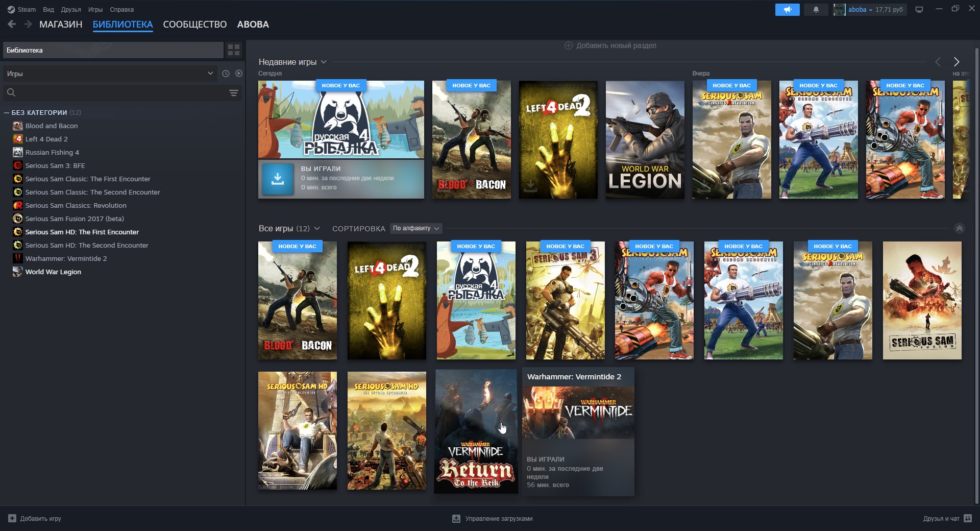Viewport: 980px width, 531px height.
Task: Switch to Big Picture mode icon
Action: (919, 10)
